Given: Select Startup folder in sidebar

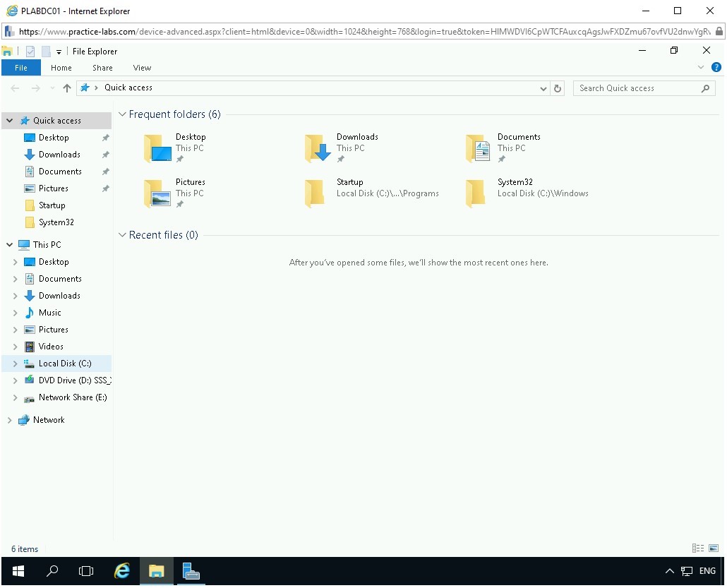Looking at the screenshot, I should tap(52, 205).
